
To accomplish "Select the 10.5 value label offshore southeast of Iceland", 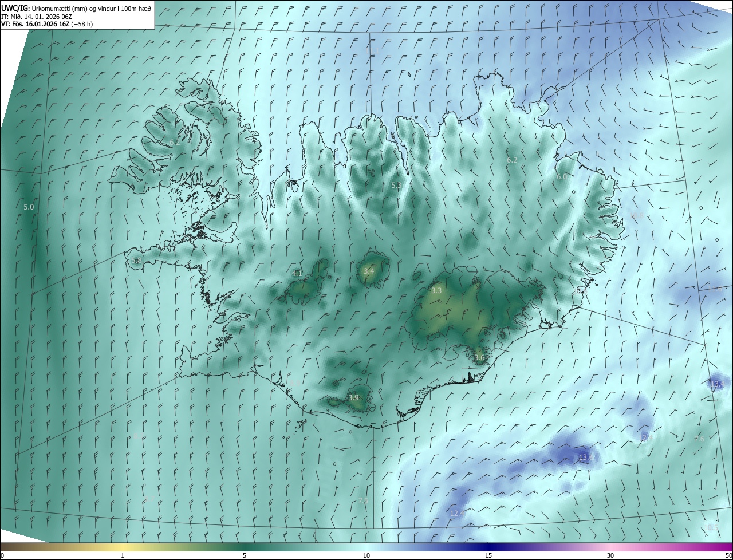I will [711, 527].
